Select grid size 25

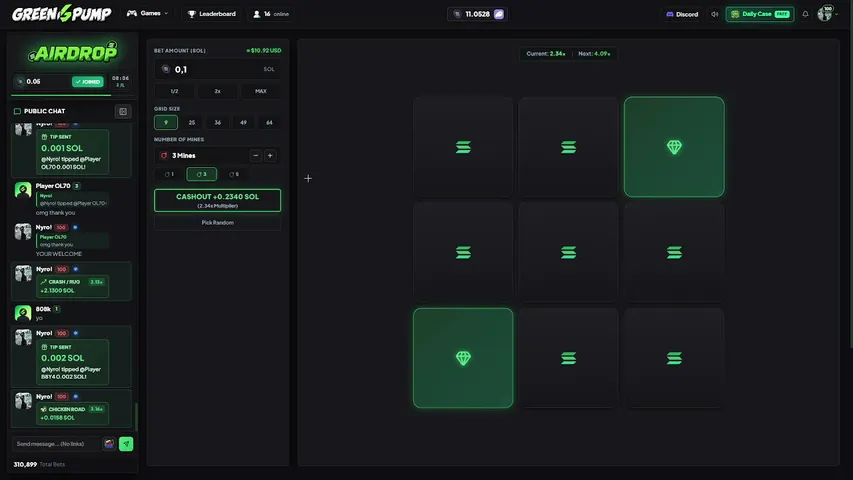[191, 122]
